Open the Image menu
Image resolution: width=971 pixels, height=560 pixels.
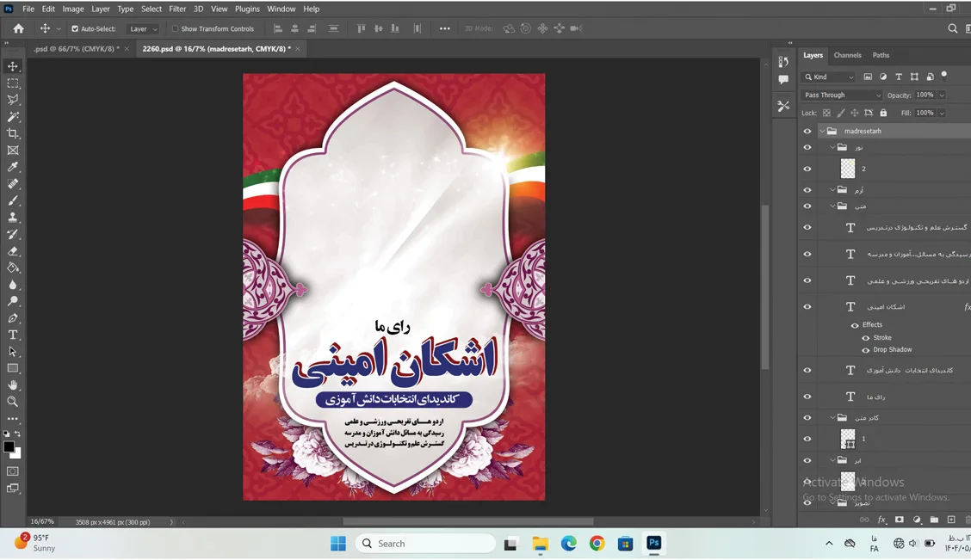[x=73, y=9]
